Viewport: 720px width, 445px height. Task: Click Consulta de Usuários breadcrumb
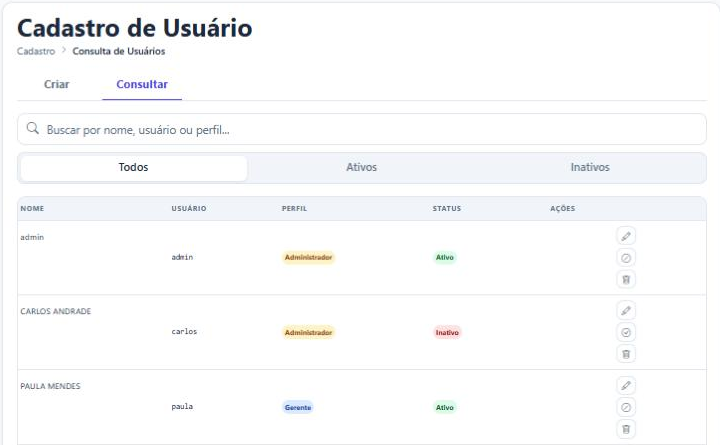coord(118,51)
